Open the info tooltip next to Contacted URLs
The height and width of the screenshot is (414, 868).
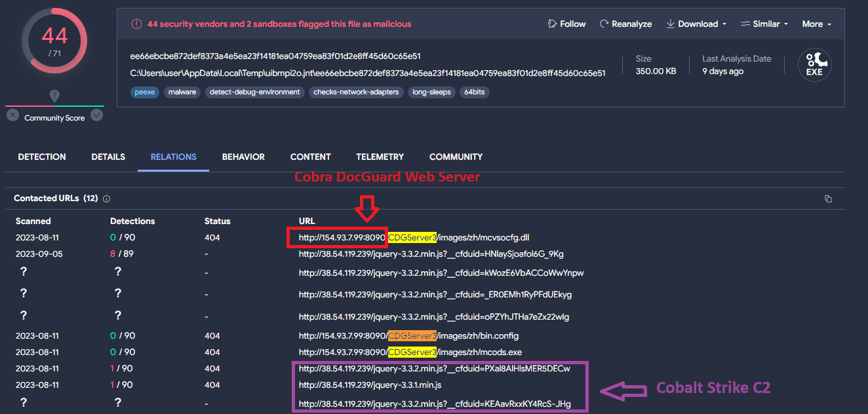(x=106, y=198)
